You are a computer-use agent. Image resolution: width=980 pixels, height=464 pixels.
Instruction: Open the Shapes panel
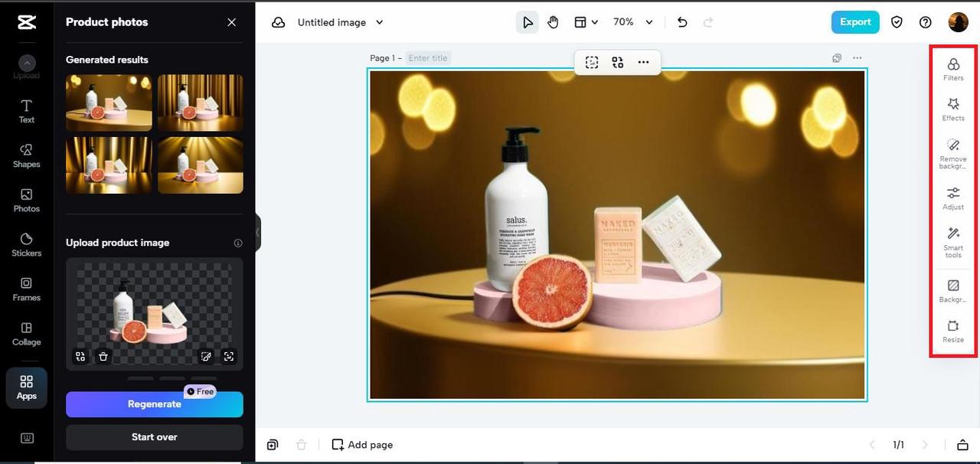point(27,155)
